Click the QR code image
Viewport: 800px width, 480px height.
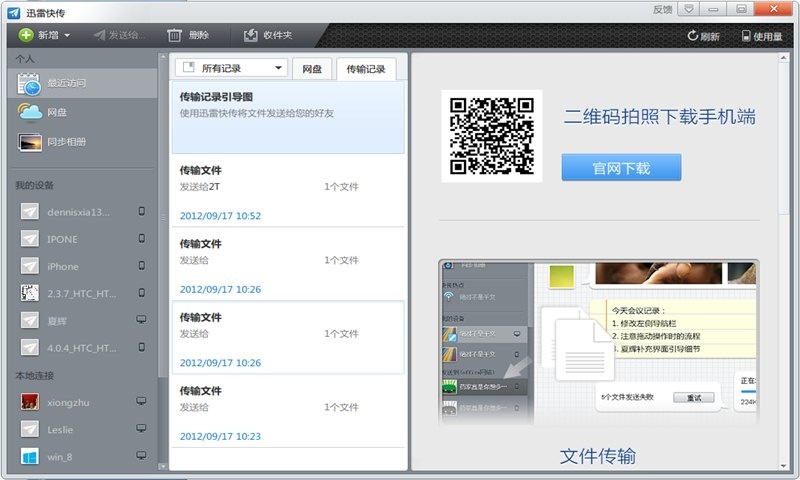click(492, 136)
